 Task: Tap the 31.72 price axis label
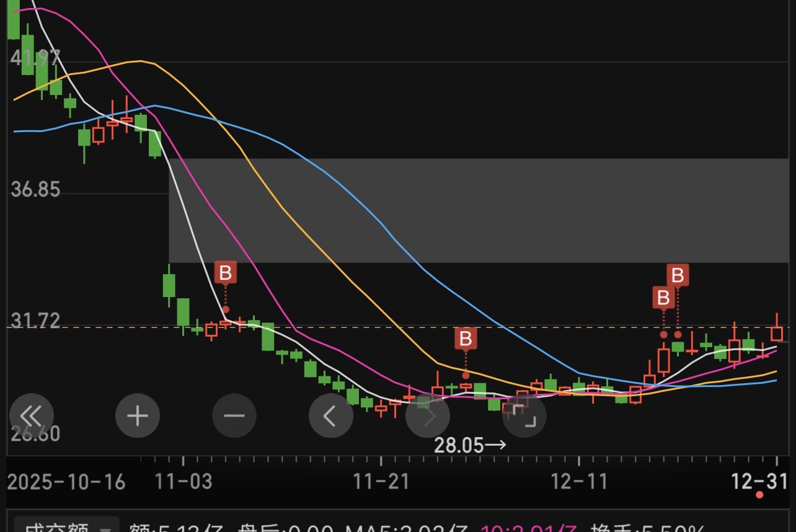pyautogui.click(x=35, y=321)
